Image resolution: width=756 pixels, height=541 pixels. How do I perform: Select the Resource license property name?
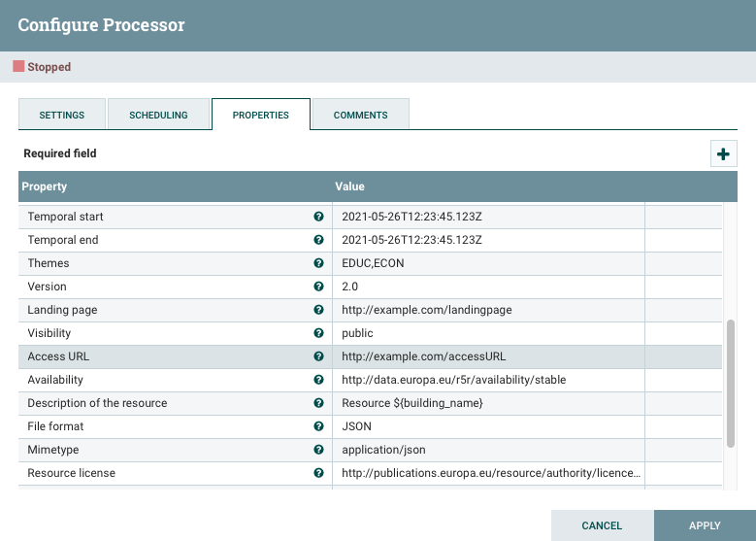pyautogui.click(x=72, y=473)
